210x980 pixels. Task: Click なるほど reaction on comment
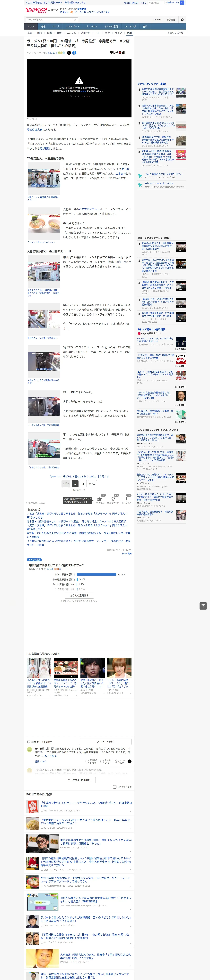point(106,761)
